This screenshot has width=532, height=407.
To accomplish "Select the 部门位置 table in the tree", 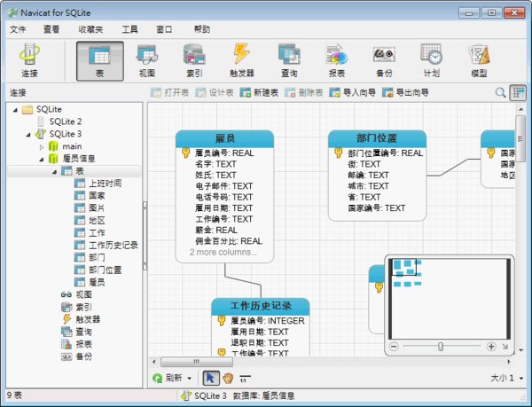I will pos(105,270).
